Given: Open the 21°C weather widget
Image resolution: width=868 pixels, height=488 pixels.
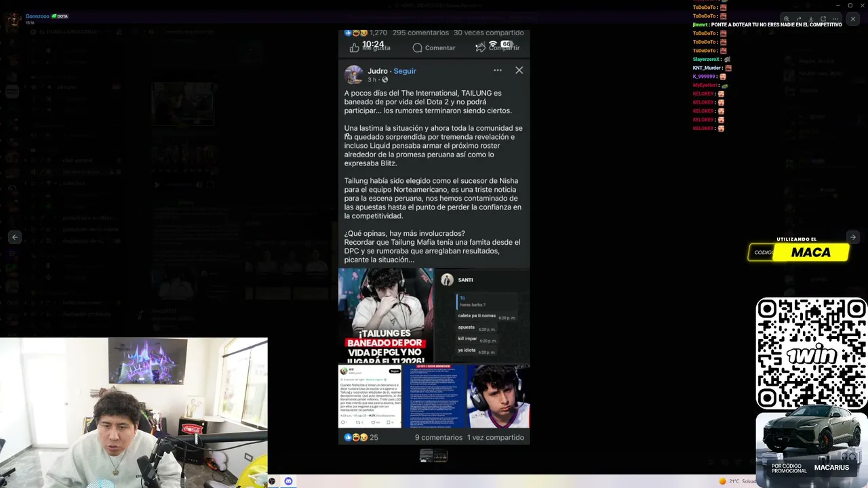Looking at the screenshot, I should [738, 481].
